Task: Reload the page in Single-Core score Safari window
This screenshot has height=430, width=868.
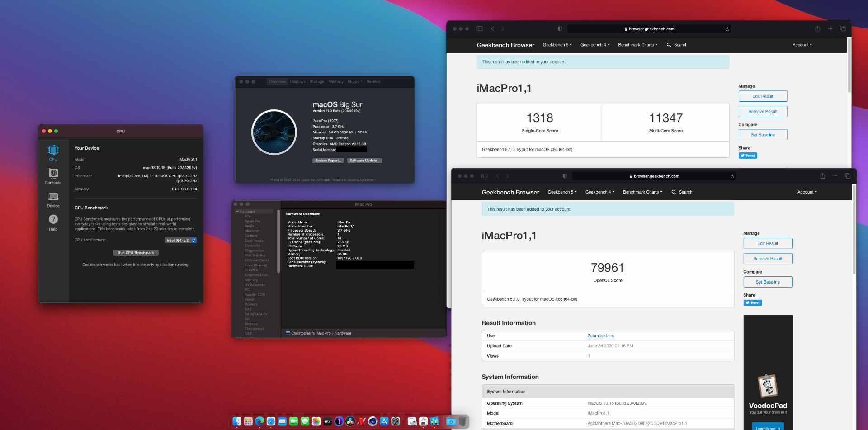Action: click(x=727, y=29)
